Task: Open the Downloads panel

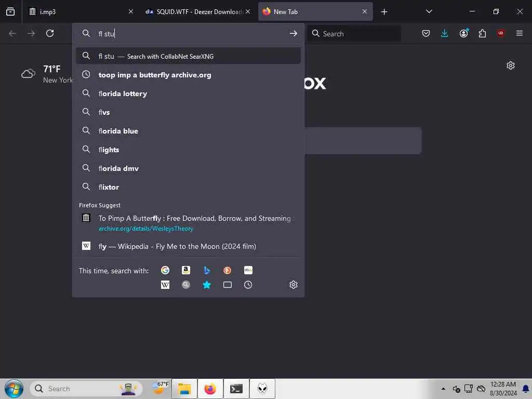Action: point(445,33)
